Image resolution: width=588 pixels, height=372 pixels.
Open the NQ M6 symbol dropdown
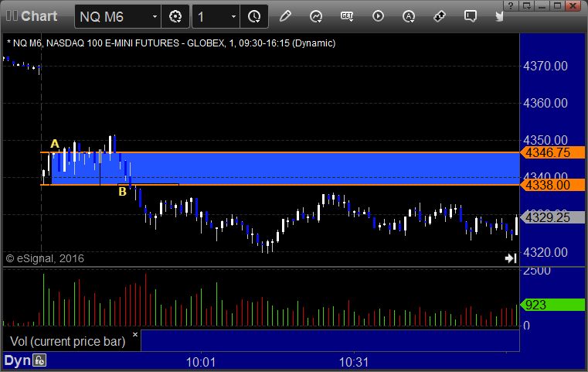tap(155, 17)
